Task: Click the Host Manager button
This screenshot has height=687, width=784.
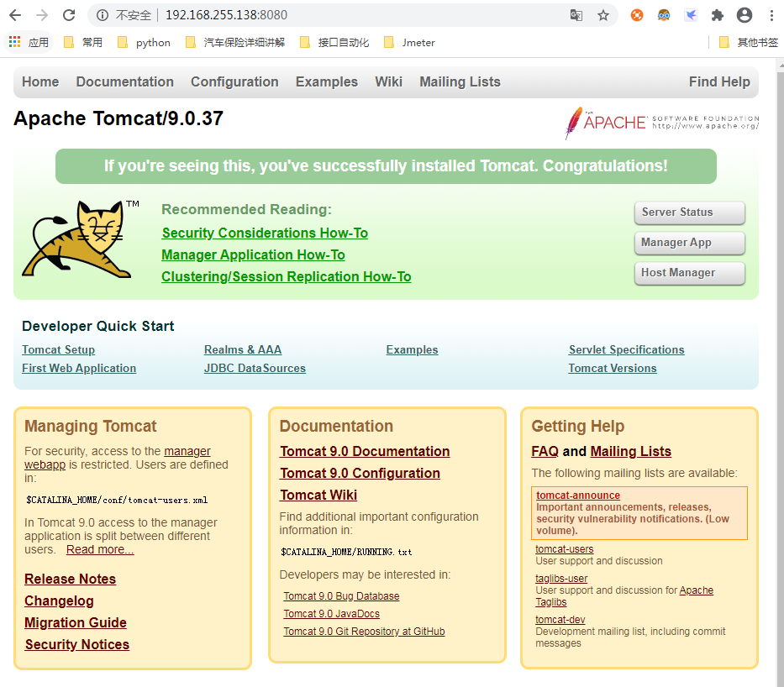Action: [x=690, y=273]
